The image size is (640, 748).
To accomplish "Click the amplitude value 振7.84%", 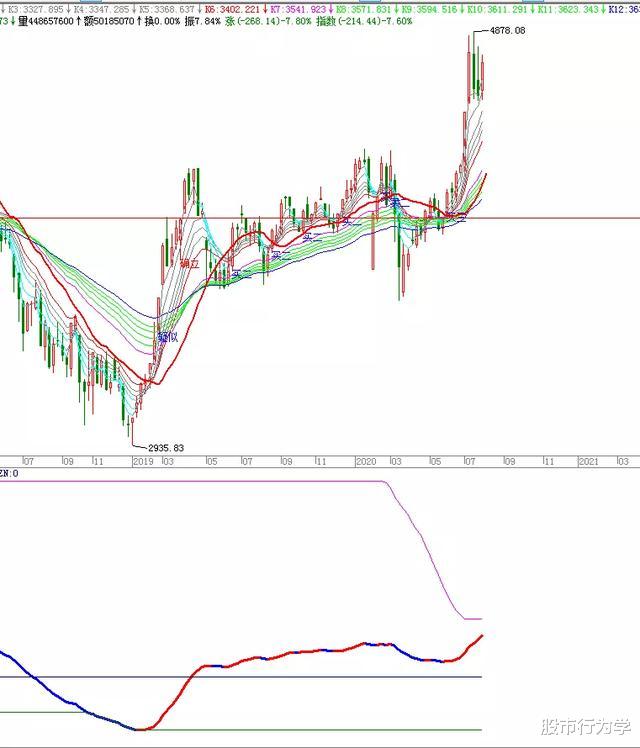I will click(x=203, y=21).
